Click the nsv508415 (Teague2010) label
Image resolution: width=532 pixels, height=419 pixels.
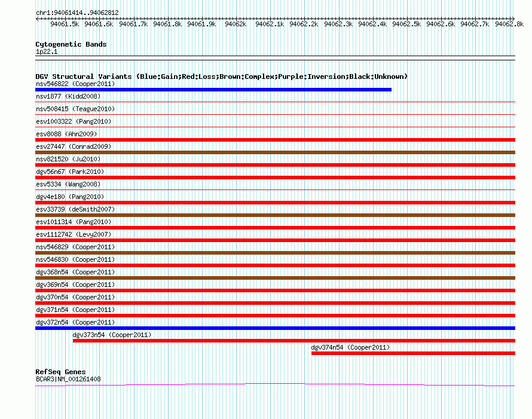pos(75,109)
